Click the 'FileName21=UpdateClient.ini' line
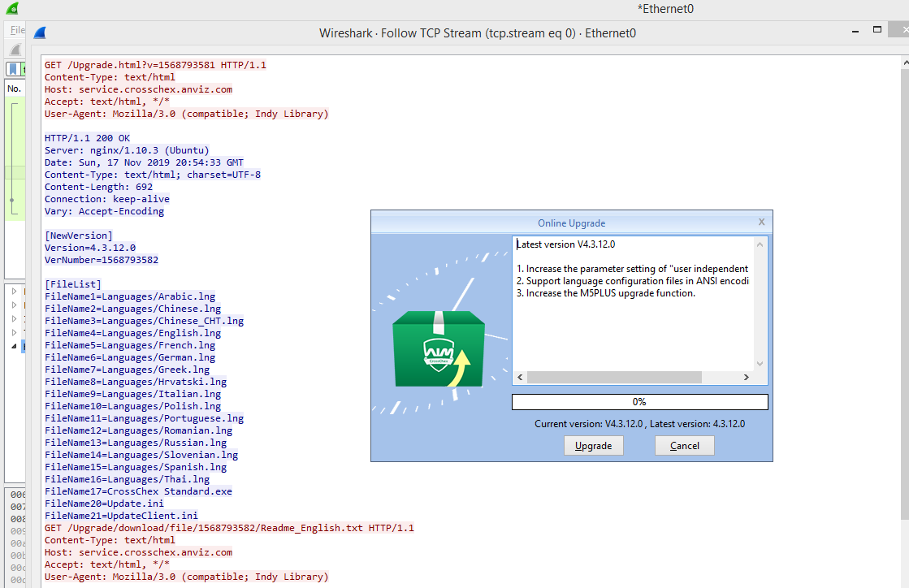Screen dimensions: 909x588 [121, 515]
